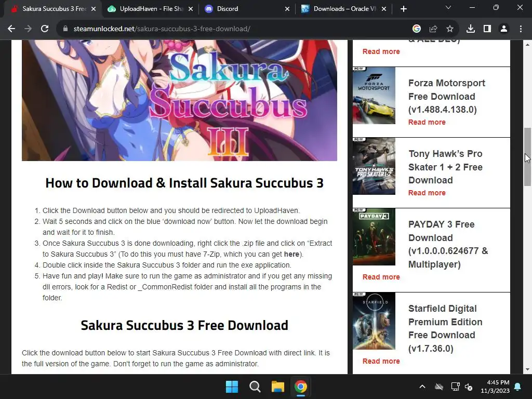Close the UploadHaven tab

(191, 9)
